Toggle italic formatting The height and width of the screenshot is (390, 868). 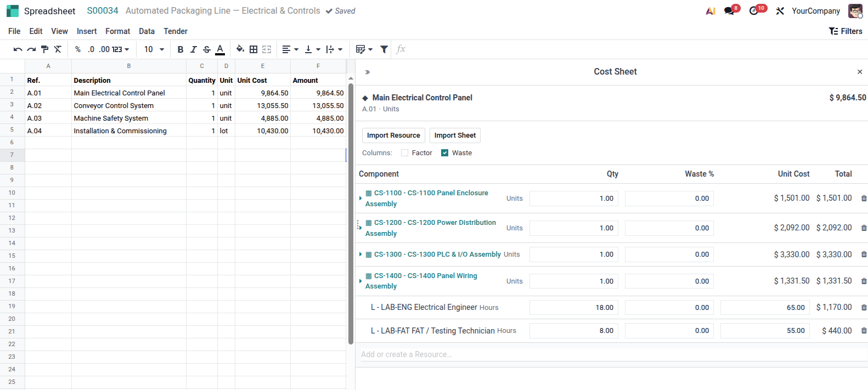click(193, 49)
